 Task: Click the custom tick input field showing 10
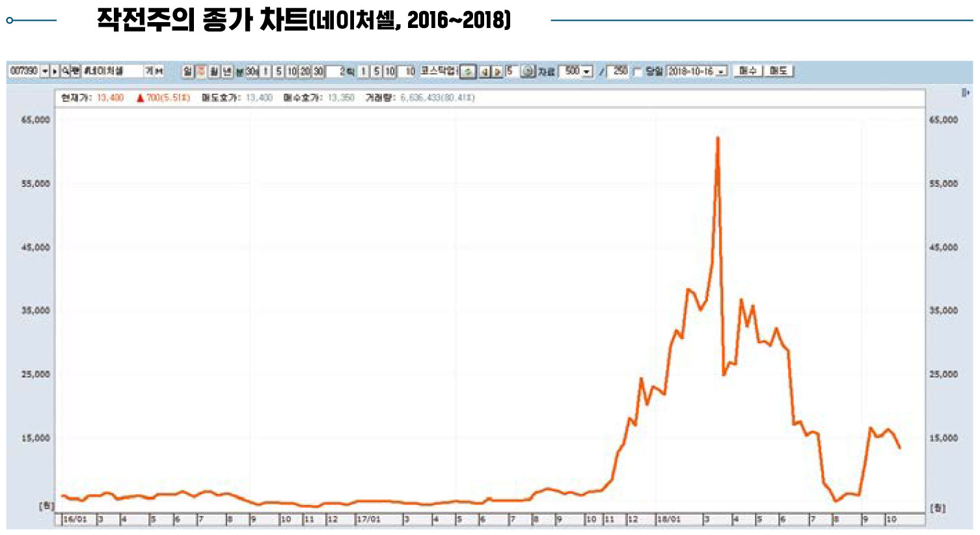pos(407,71)
